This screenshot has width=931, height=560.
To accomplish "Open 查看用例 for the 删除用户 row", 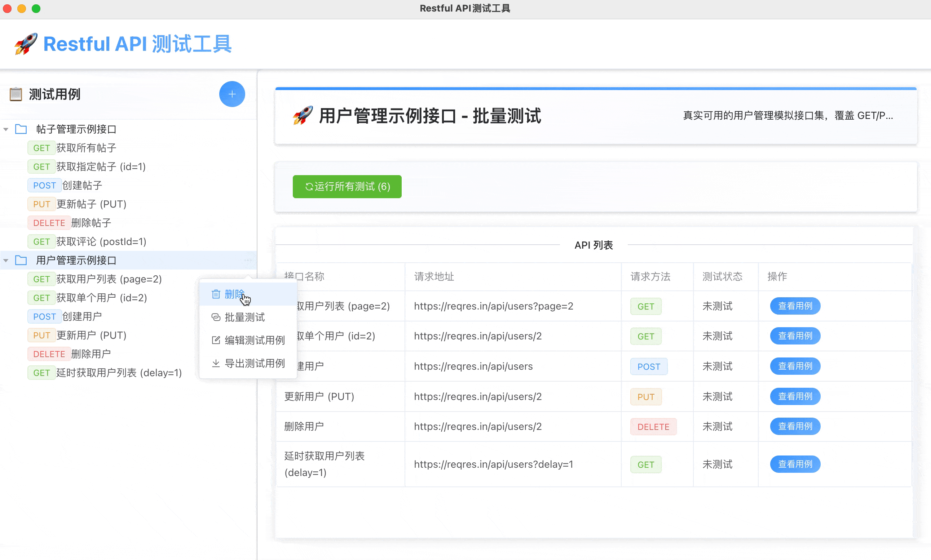I will coord(795,426).
